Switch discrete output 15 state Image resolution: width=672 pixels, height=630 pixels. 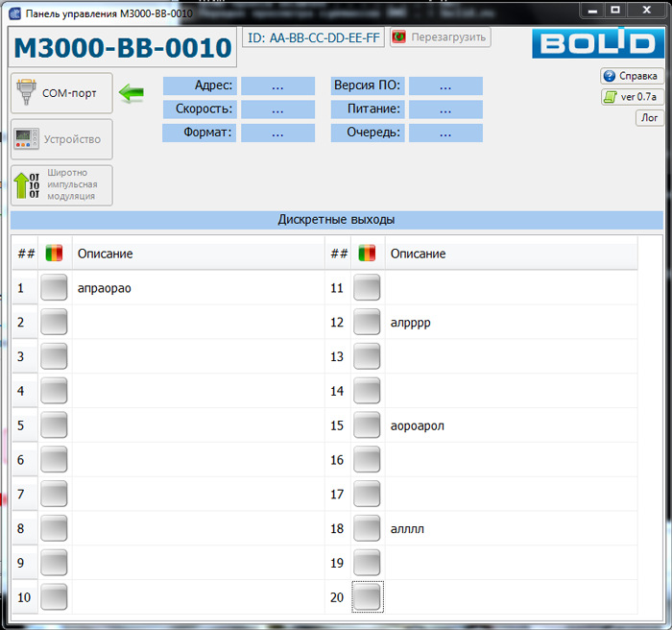click(x=367, y=425)
